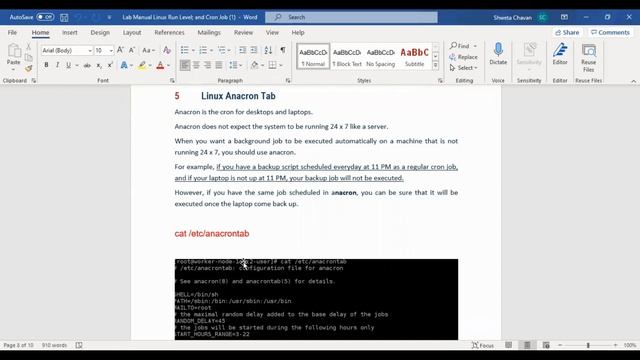Decrease font size
Image resolution: width=640 pixels, height=360 pixels.
coord(131,50)
